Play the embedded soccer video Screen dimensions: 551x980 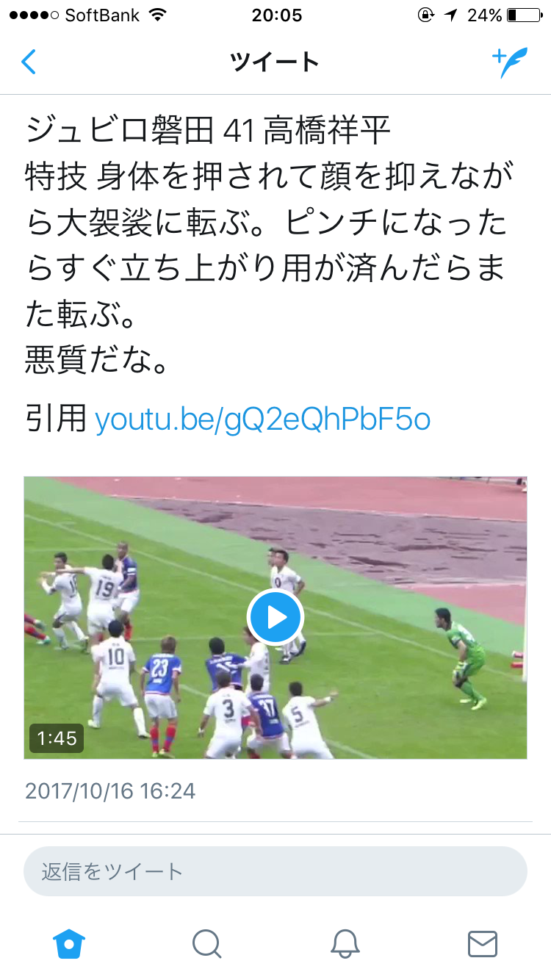[x=275, y=618]
